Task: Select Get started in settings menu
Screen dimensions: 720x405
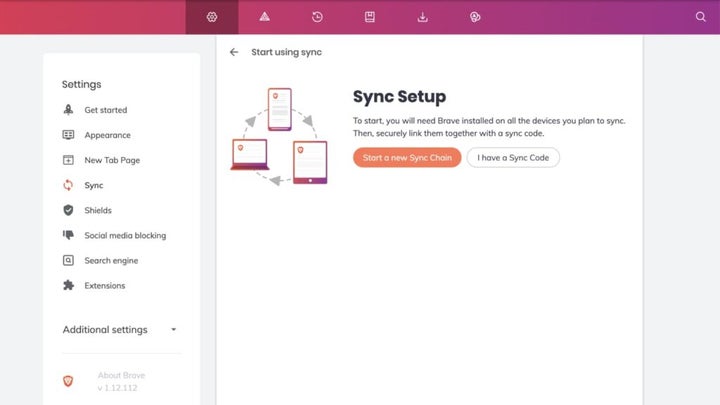Action: click(105, 110)
